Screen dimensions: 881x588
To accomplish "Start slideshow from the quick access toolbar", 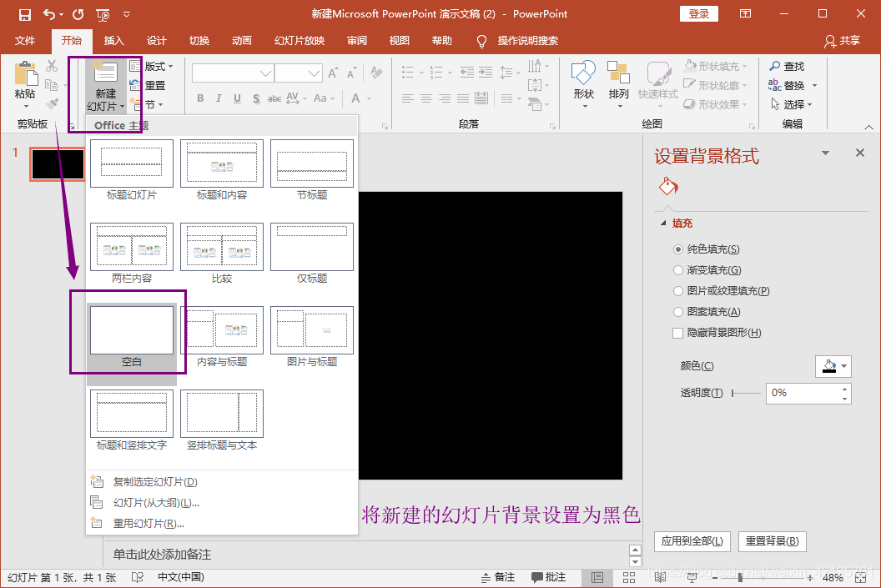I will point(103,15).
